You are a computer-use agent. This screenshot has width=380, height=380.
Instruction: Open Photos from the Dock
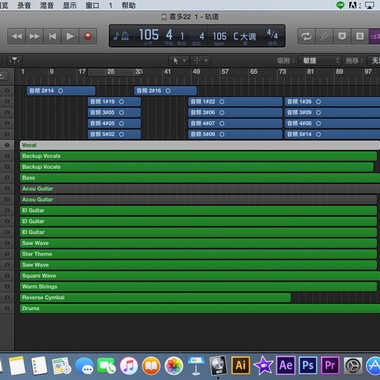pos(174,366)
